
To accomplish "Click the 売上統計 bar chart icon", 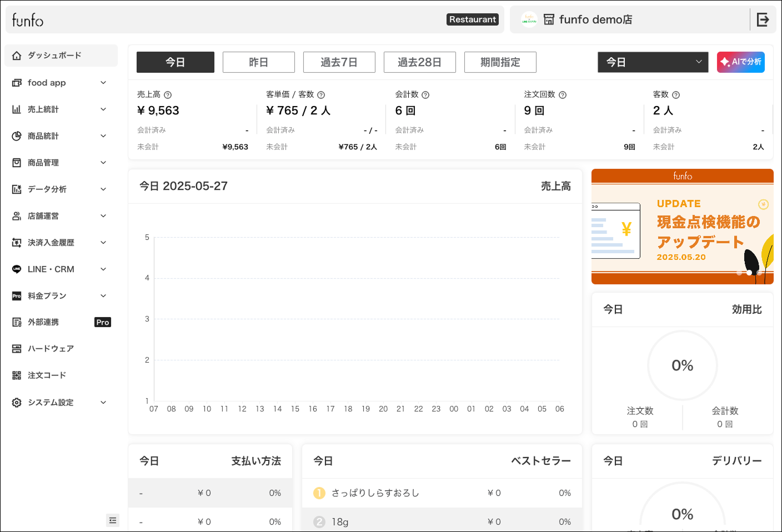I will (x=17, y=109).
